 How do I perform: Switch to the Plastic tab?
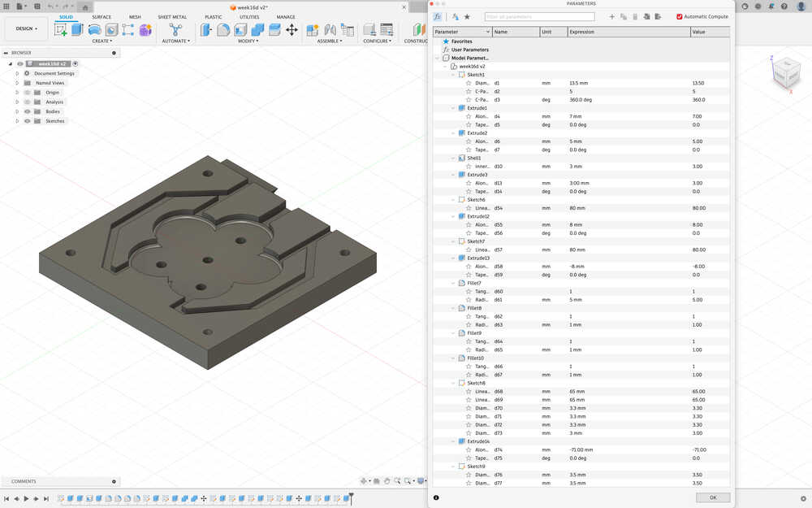coord(214,17)
